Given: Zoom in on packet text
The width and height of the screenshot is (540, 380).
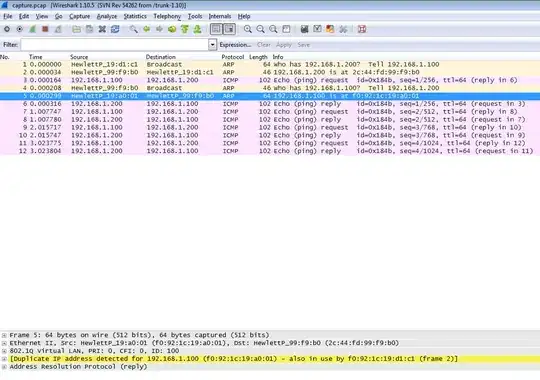Looking at the screenshot, I should coord(248,29).
